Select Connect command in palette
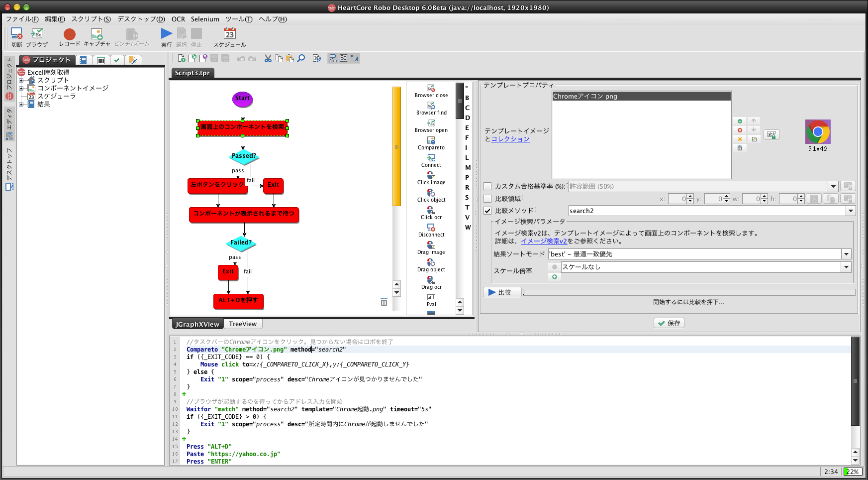 point(431,160)
